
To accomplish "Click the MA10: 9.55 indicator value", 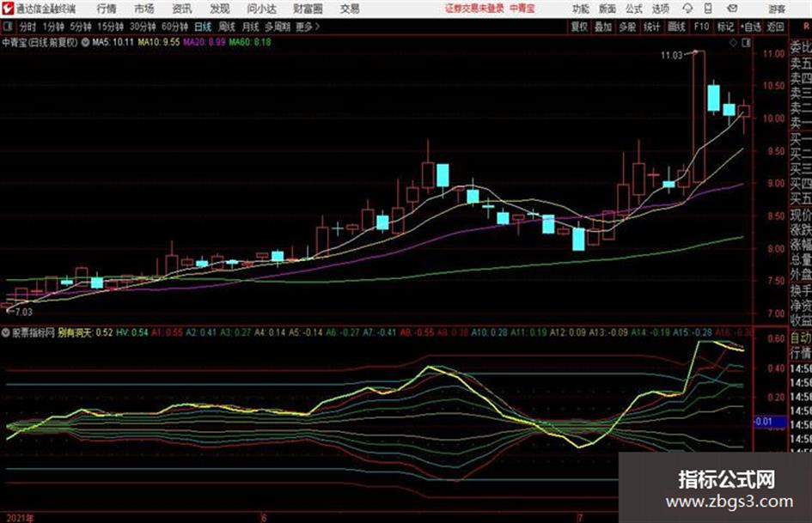I will pos(158,42).
